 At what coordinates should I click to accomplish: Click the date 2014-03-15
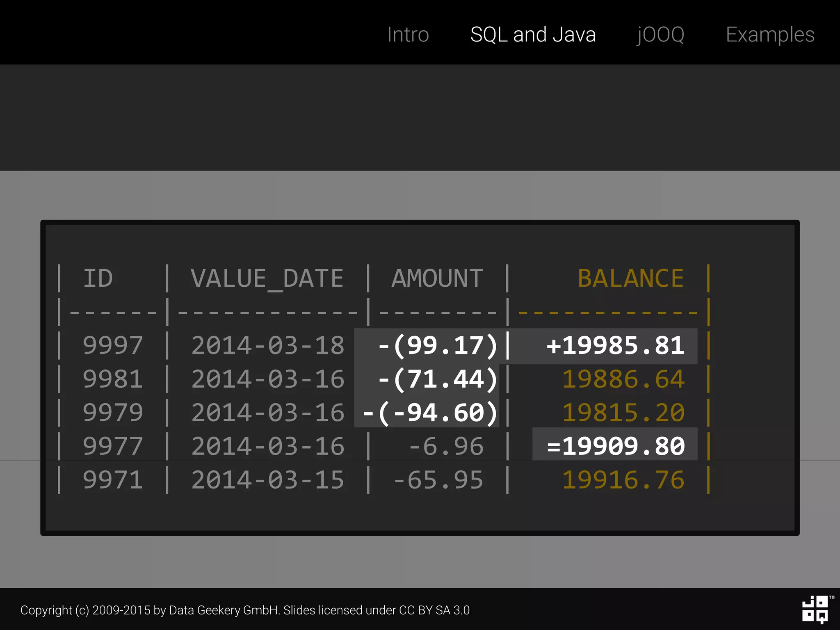(267, 479)
